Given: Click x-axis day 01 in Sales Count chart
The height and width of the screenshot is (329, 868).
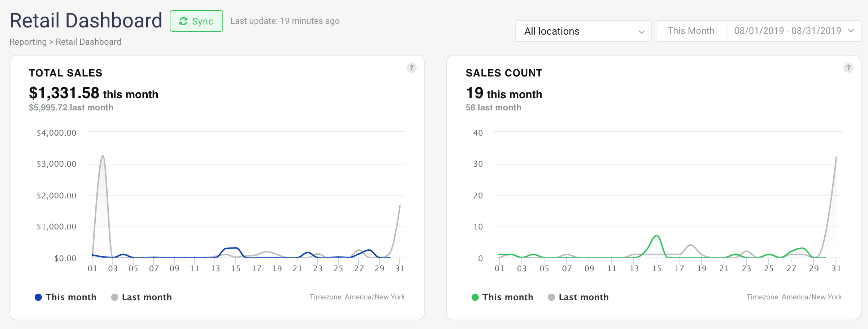Looking at the screenshot, I should pos(499,268).
